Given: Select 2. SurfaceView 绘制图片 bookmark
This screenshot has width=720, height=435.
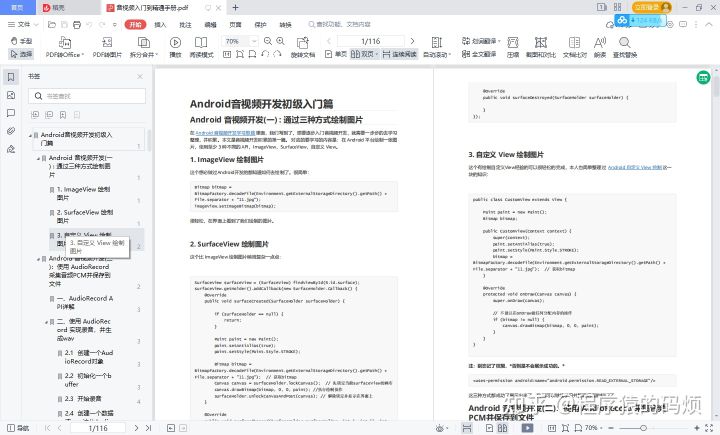Looking at the screenshot, I should click(x=84, y=216).
